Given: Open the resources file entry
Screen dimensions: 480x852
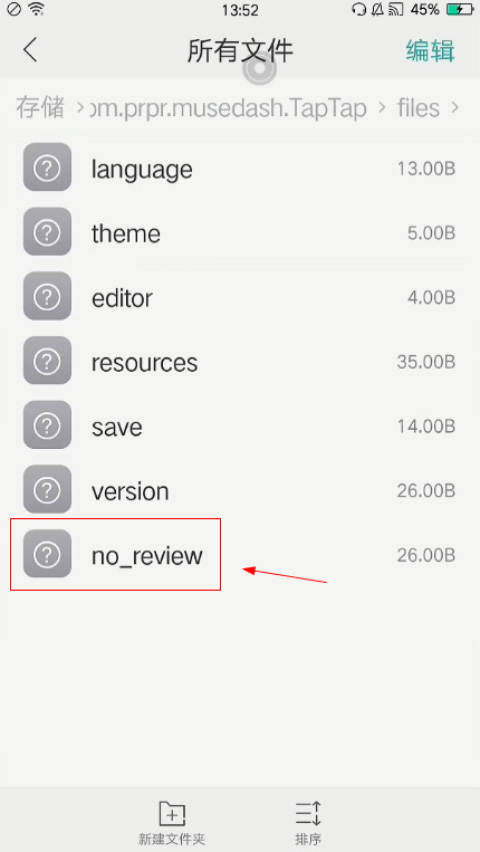Looking at the screenshot, I should click(x=240, y=361).
